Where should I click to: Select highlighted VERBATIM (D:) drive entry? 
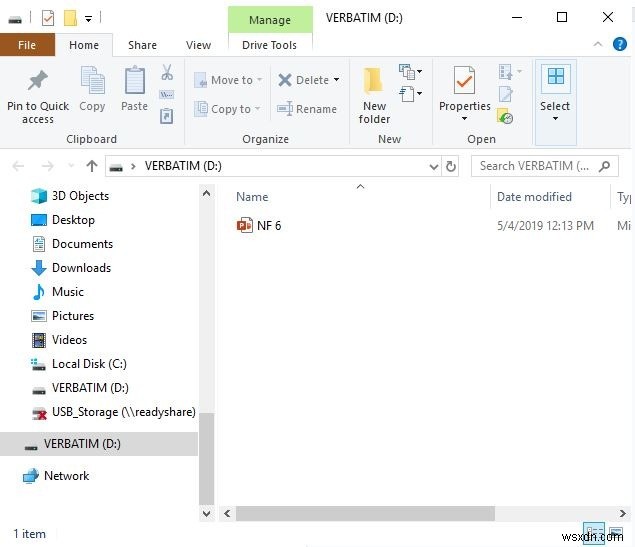(x=99, y=444)
